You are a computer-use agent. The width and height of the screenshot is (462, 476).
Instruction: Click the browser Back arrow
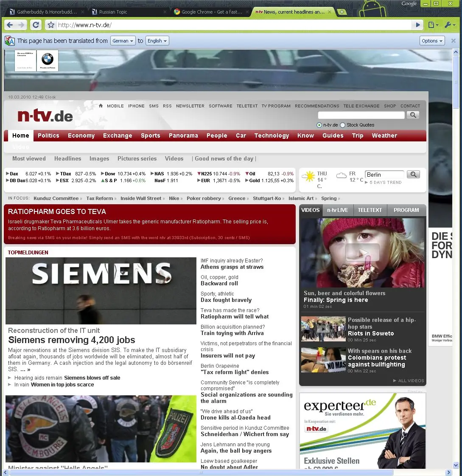10,25
